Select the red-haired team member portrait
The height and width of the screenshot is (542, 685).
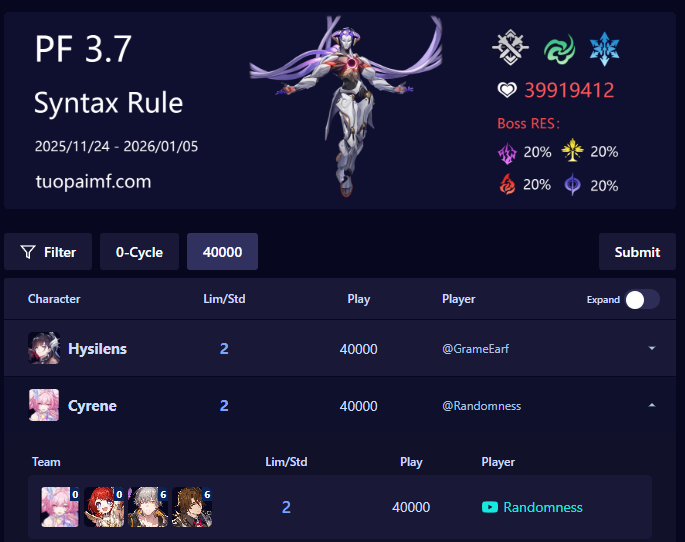click(104, 507)
